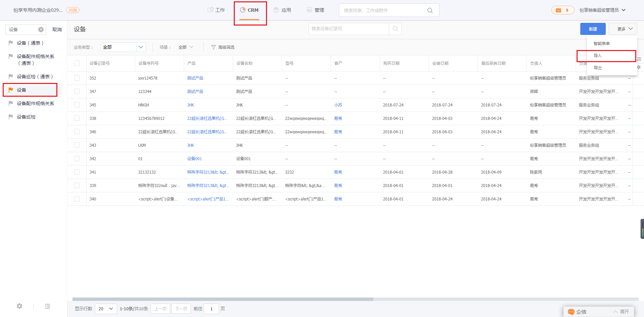This screenshot has height=317, width=644.
Task: Select the highlighted 设备 sidebar item
Action: pos(30,90)
